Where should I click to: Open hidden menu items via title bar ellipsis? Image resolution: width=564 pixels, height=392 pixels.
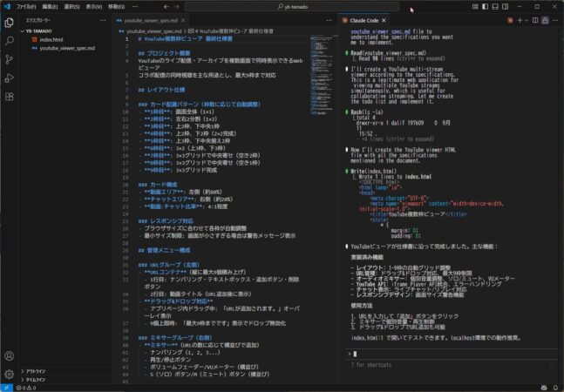coord(135,6)
